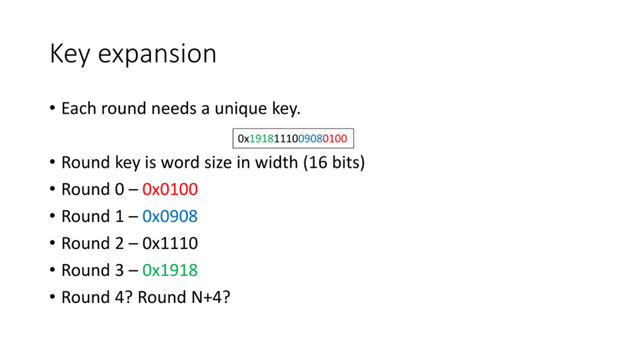Click the red 0x0100 value for Round 0

pyautogui.click(x=170, y=189)
